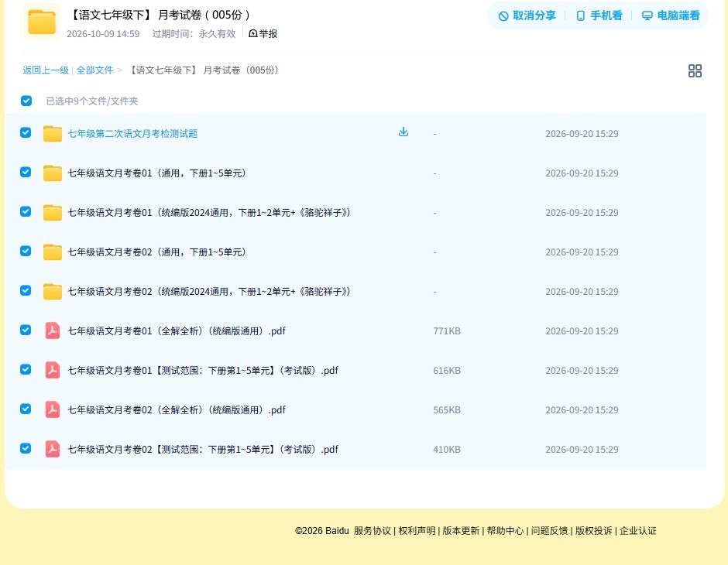728x565 pixels.
Task: Click the download icon for 七年级第二次语文月考检测试题
Action: tap(403, 132)
